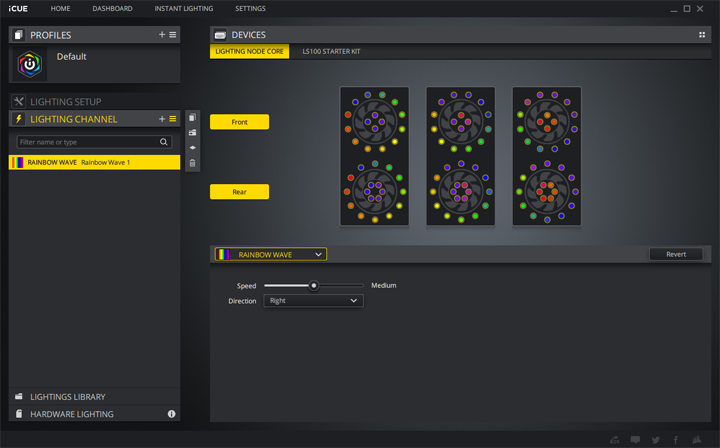The height and width of the screenshot is (448, 720).
Task: Open the devices grid view icon
Action: (702, 35)
